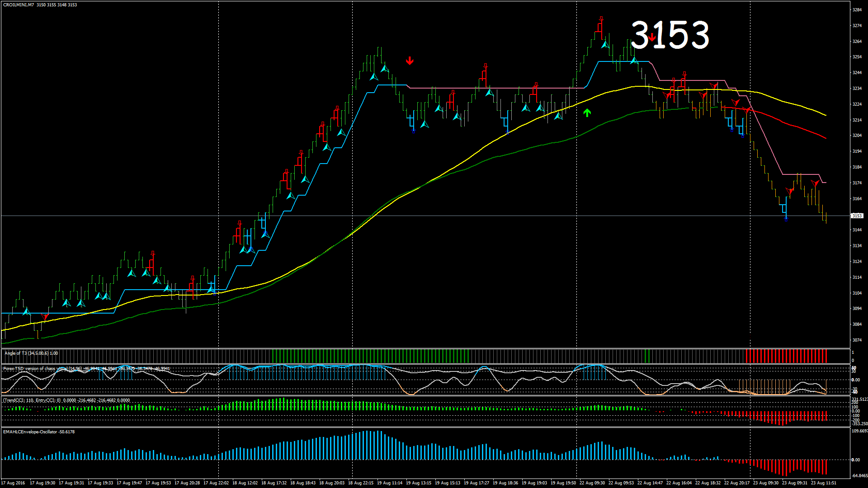868x488 pixels.
Task: Click the 17 Aug 20:28 time axis label
Action: [x=187, y=483]
